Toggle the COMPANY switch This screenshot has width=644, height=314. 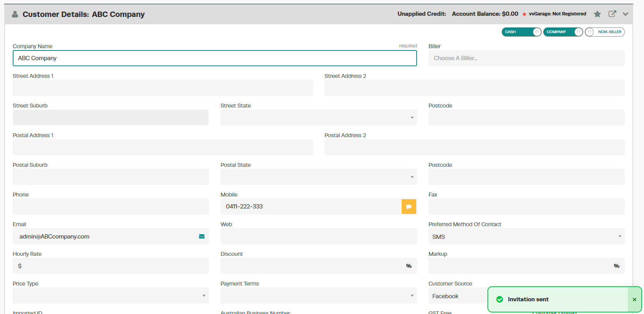click(x=563, y=32)
